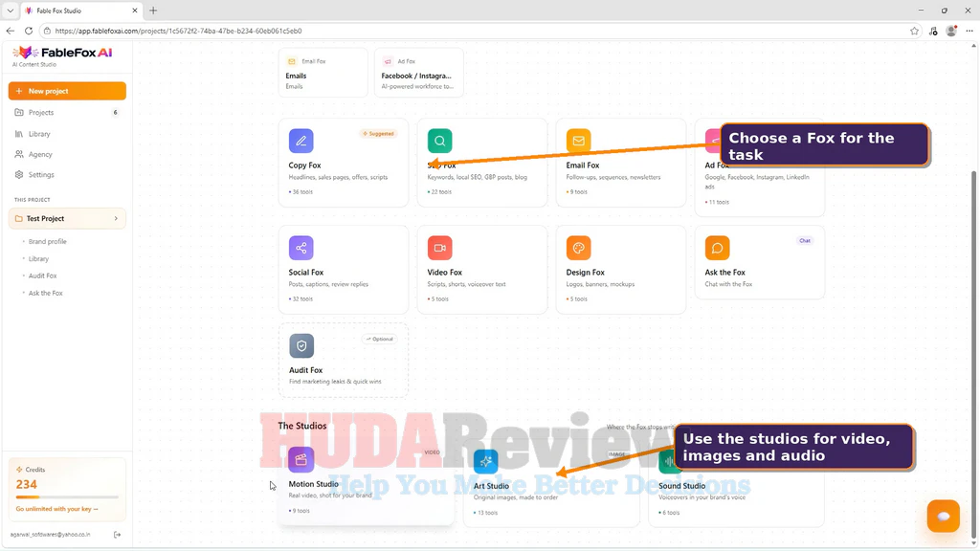Click the browser back arrow
The width and height of the screenshot is (980, 551).
10,31
